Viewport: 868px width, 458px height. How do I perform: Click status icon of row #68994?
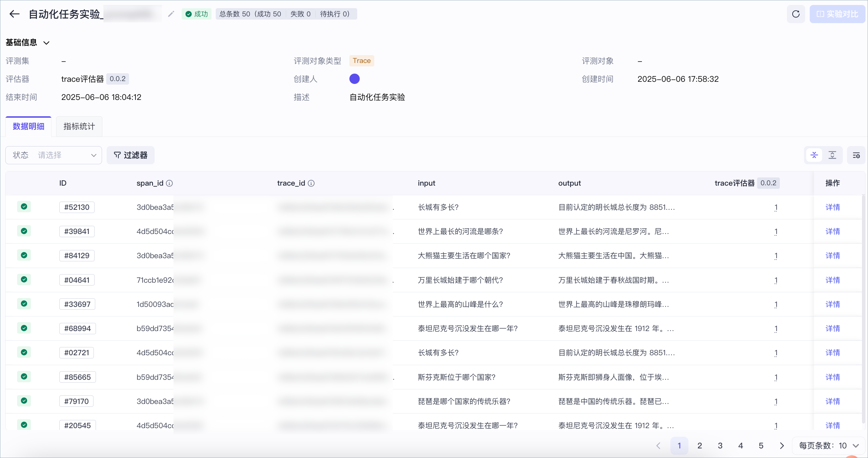[x=24, y=327]
